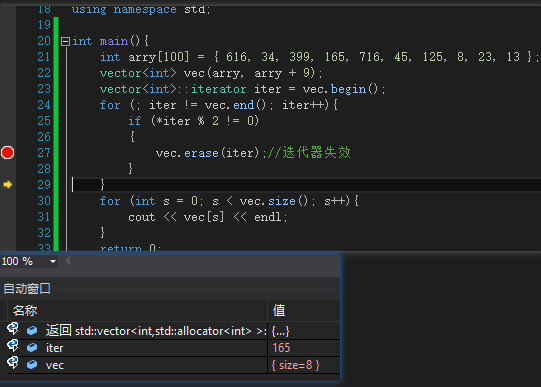The width and height of the screenshot is (541, 387).
Task: Click the refresh icon beside vec
Action: [x=13, y=363]
